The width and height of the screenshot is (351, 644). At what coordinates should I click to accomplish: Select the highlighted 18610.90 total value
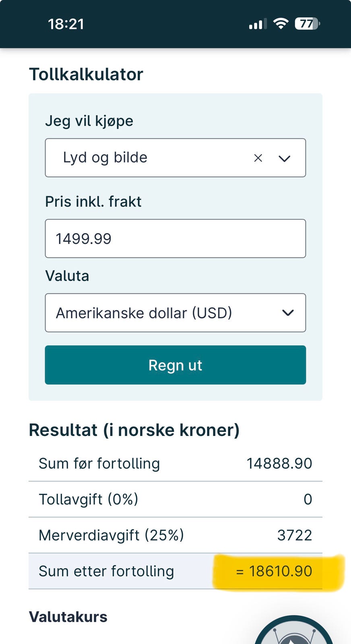pyautogui.click(x=274, y=571)
